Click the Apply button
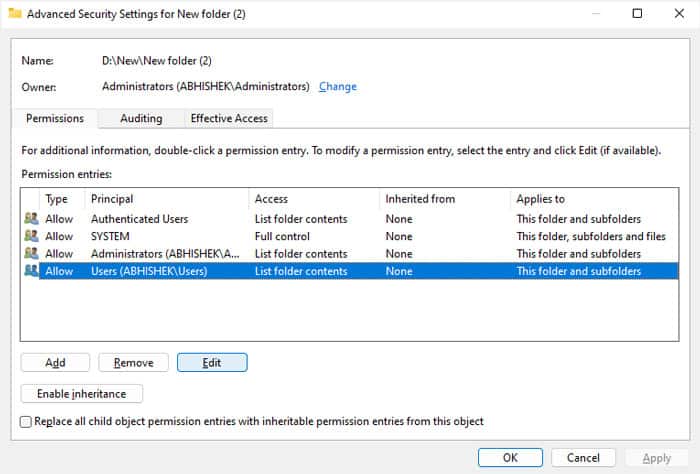The width and height of the screenshot is (700, 474). [x=657, y=457]
